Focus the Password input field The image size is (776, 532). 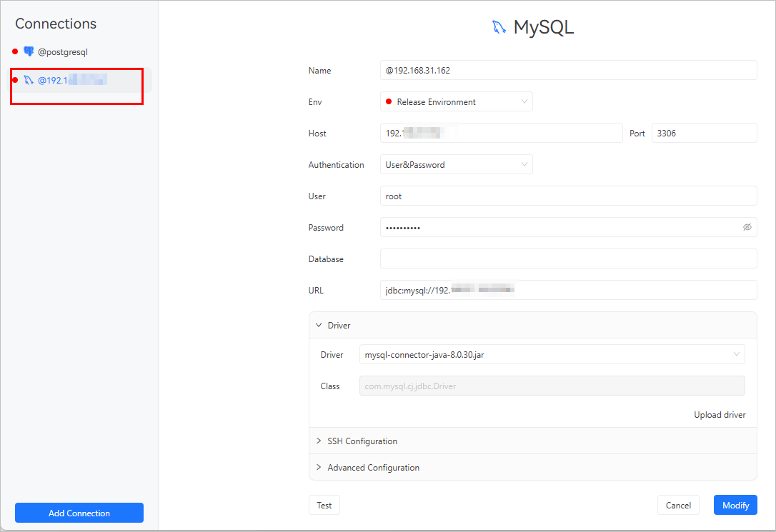click(568, 227)
